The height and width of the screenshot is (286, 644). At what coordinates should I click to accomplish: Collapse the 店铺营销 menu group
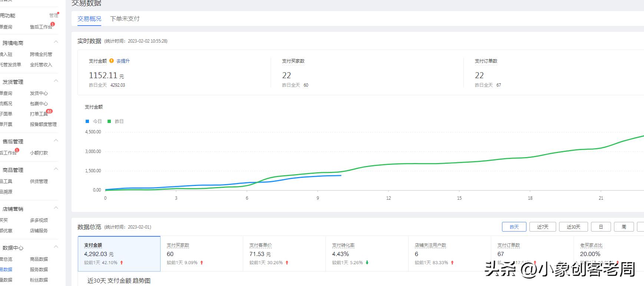[56, 208]
